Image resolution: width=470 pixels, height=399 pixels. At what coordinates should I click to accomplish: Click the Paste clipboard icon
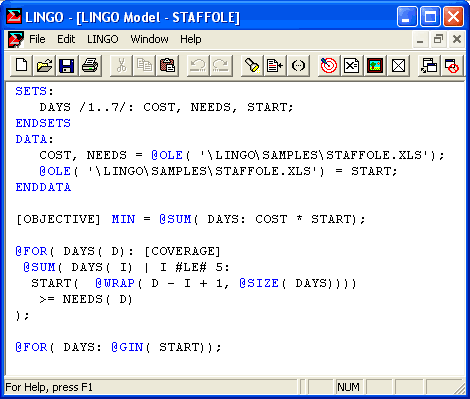click(x=167, y=65)
